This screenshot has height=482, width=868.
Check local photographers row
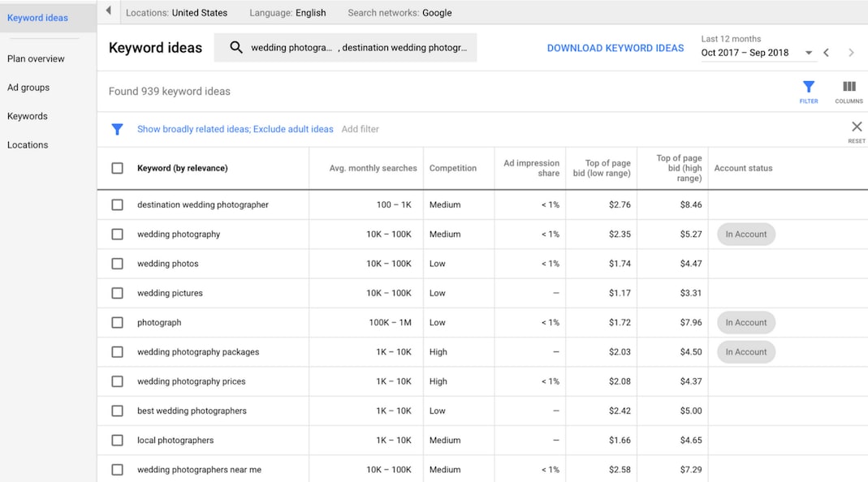tap(118, 441)
